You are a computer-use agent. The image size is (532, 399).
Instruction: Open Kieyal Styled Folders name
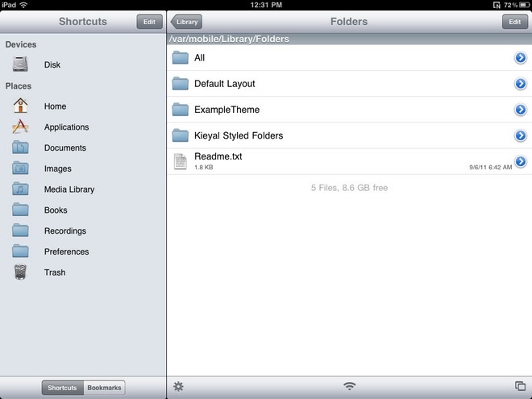coord(239,135)
